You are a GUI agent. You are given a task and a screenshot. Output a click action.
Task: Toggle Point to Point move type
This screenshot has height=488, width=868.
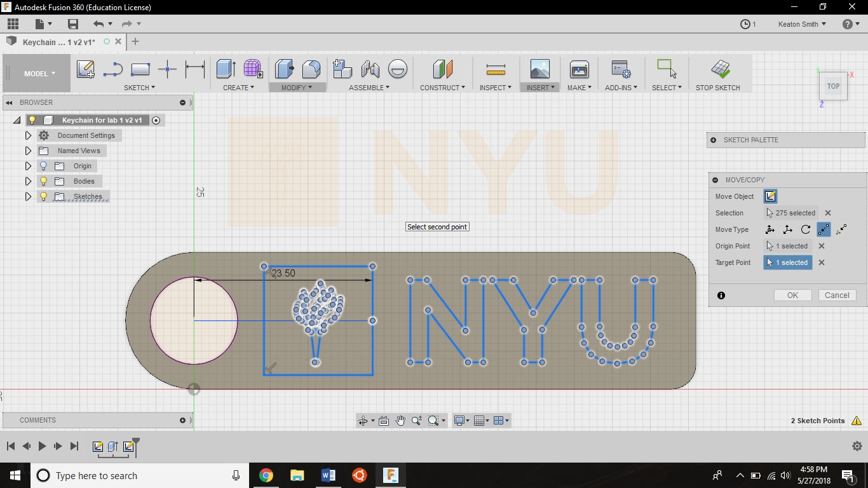(x=824, y=229)
